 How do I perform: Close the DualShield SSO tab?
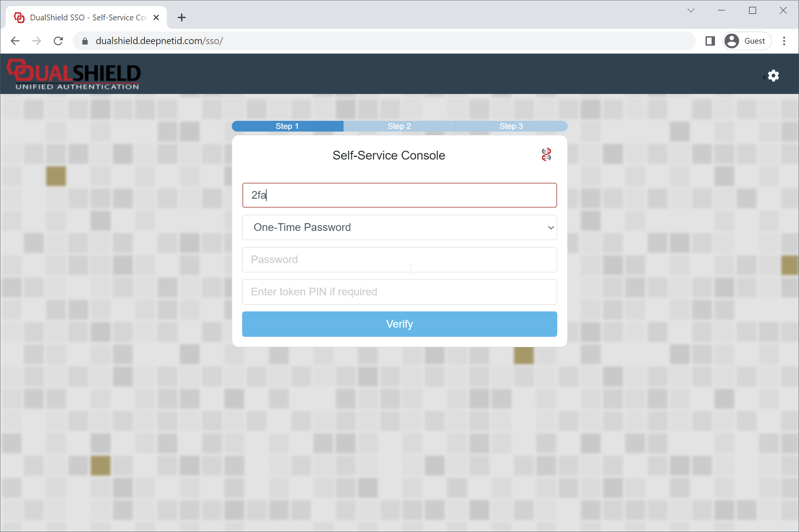coord(156,18)
